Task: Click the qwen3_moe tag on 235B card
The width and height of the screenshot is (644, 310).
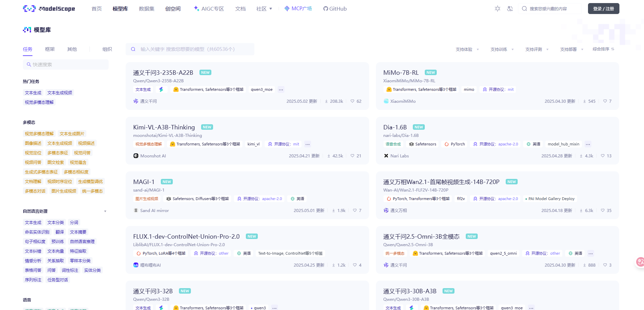Action: (x=262, y=89)
